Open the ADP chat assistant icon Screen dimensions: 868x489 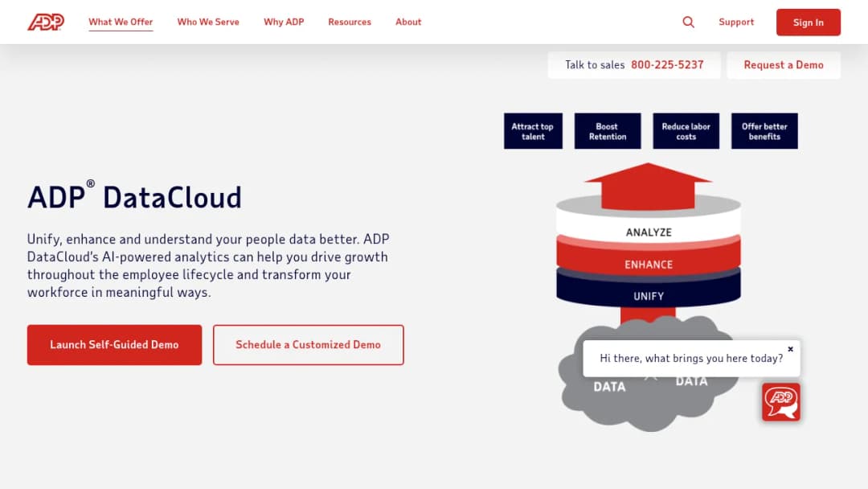781,402
